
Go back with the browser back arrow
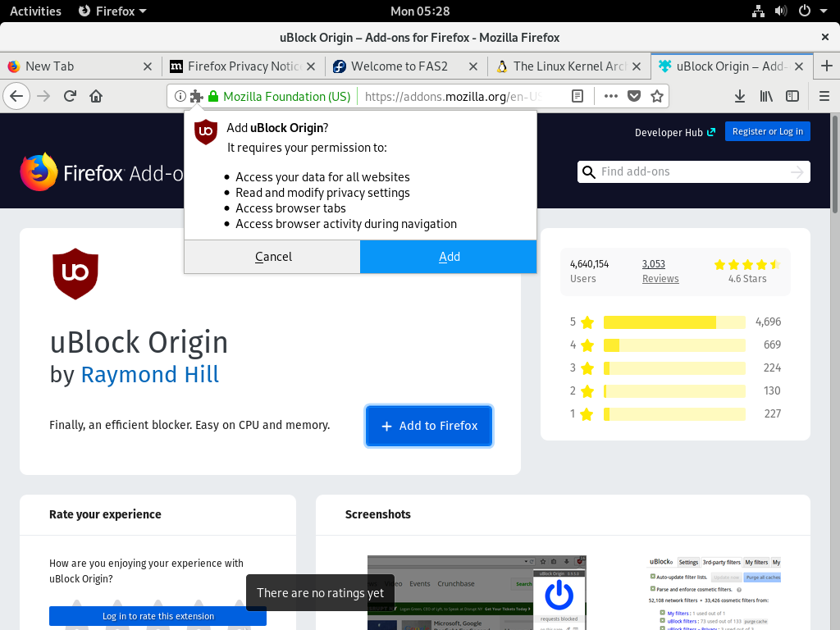(16, 97)
